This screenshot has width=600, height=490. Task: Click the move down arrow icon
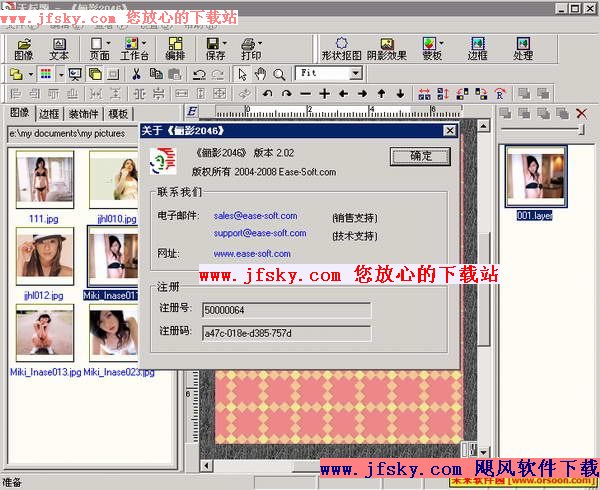point(400,93)
